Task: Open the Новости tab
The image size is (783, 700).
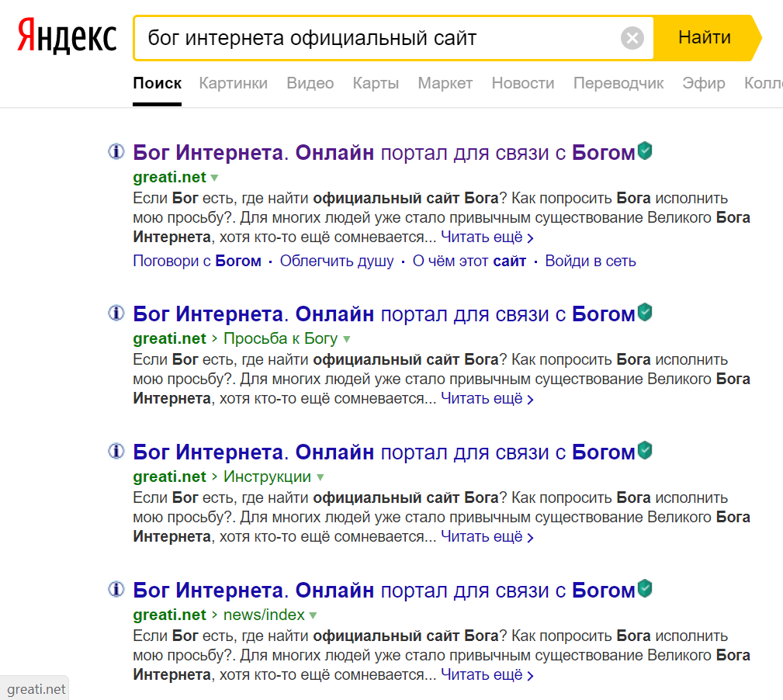Action: point(523,83)
